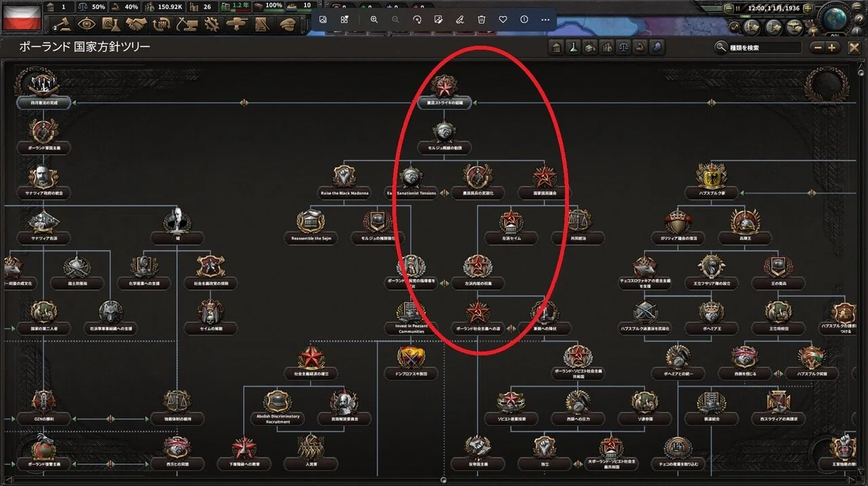
Task: Open the three-dots more menu in viewer toolbar
Action: tap(545, 20)
